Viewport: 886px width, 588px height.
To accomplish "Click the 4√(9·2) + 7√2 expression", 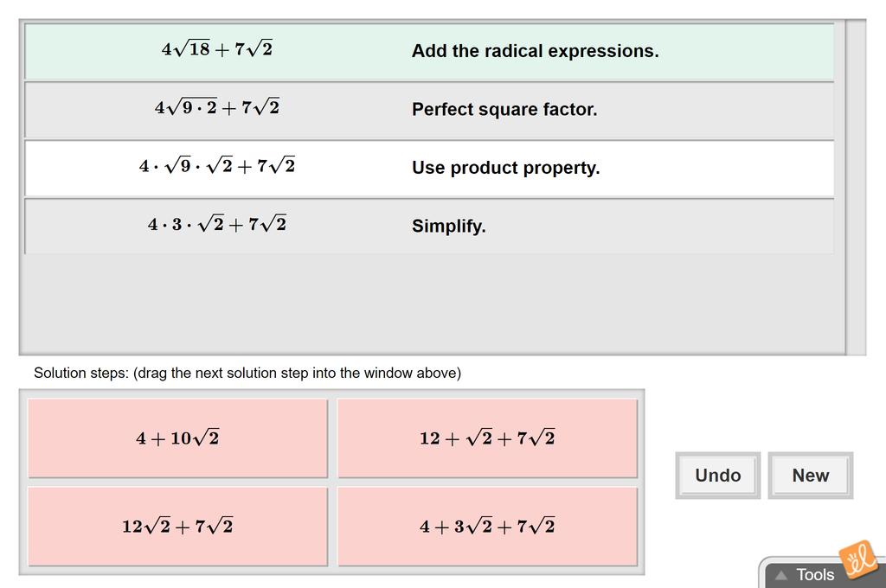I will (217, 108).
